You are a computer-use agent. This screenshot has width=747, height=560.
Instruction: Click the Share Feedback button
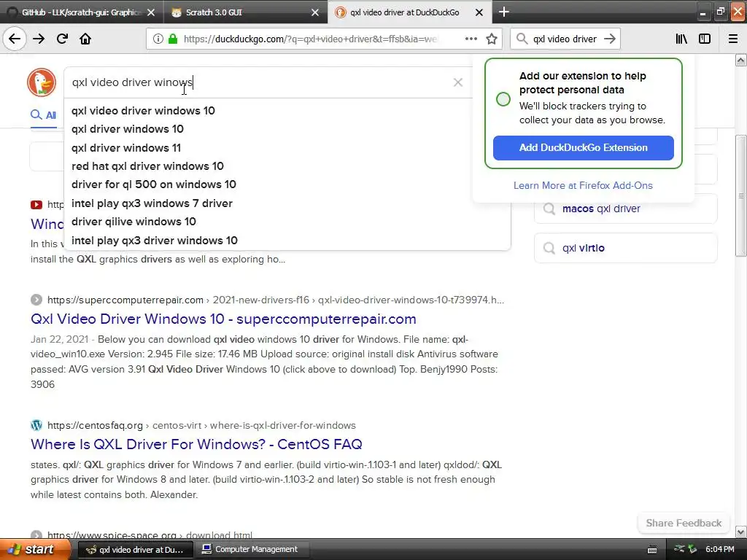tap(684, 524)
